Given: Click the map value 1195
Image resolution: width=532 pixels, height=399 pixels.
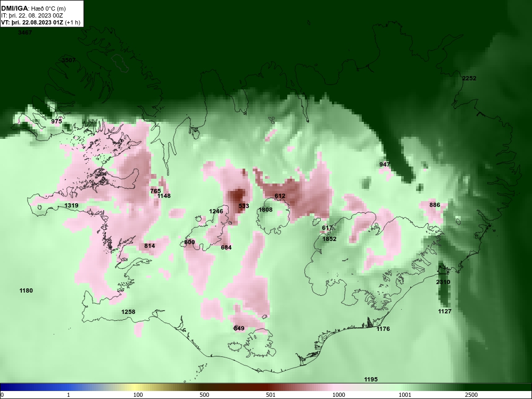Looking at the screenshot, I should (371, 379).
